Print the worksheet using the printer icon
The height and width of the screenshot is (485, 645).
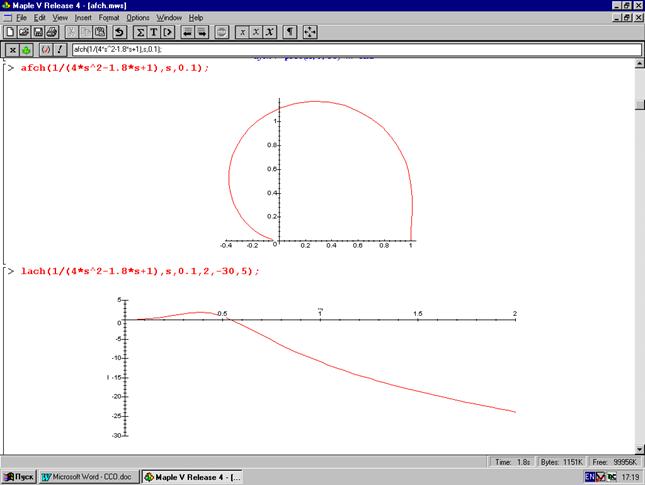[51, 32]
